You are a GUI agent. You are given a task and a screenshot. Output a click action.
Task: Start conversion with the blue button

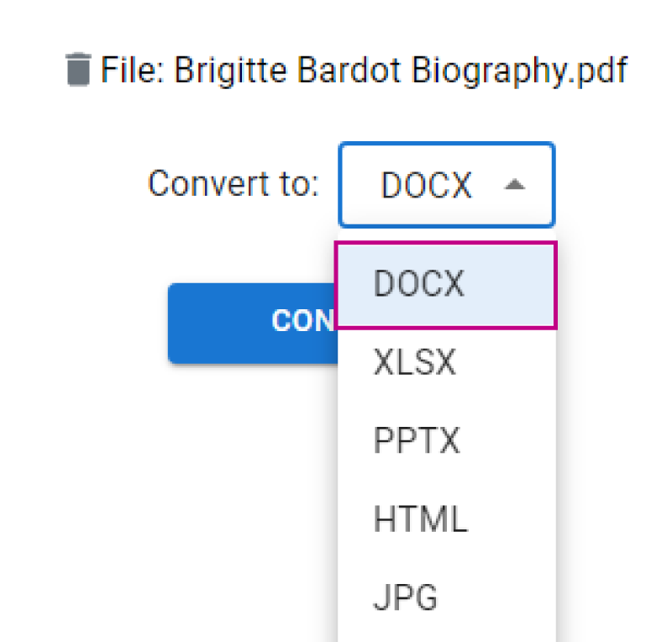pos(252,324)
